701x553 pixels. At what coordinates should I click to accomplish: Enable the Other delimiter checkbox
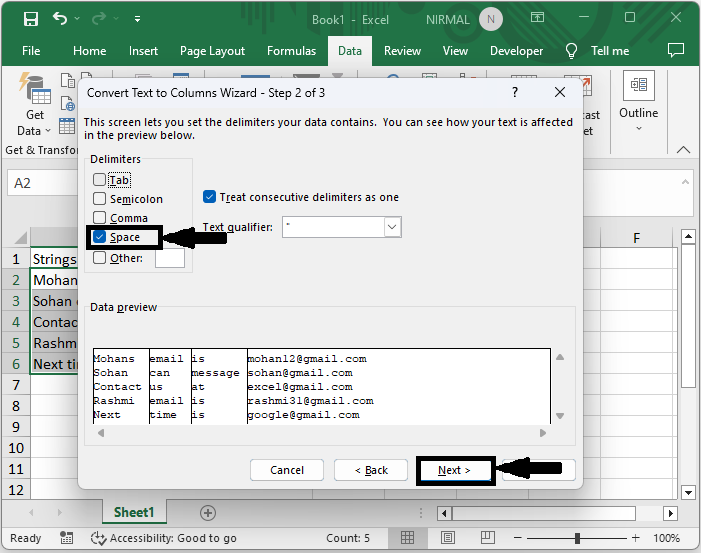coord(99,258)
